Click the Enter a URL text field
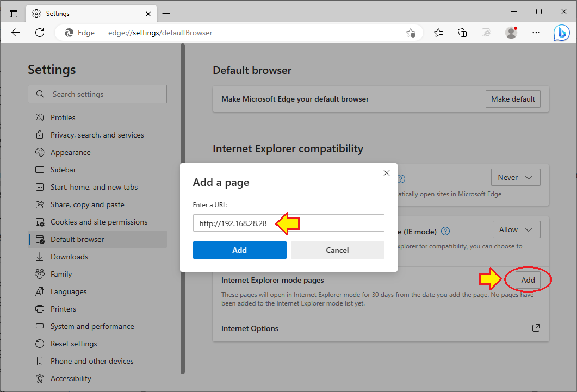The image size is (577, 392). click(288, 223)
